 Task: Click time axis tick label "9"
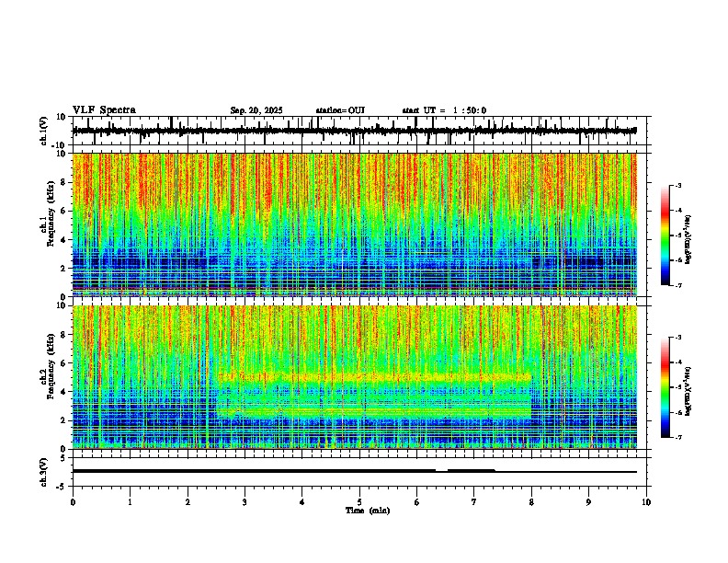pos(588,502)
